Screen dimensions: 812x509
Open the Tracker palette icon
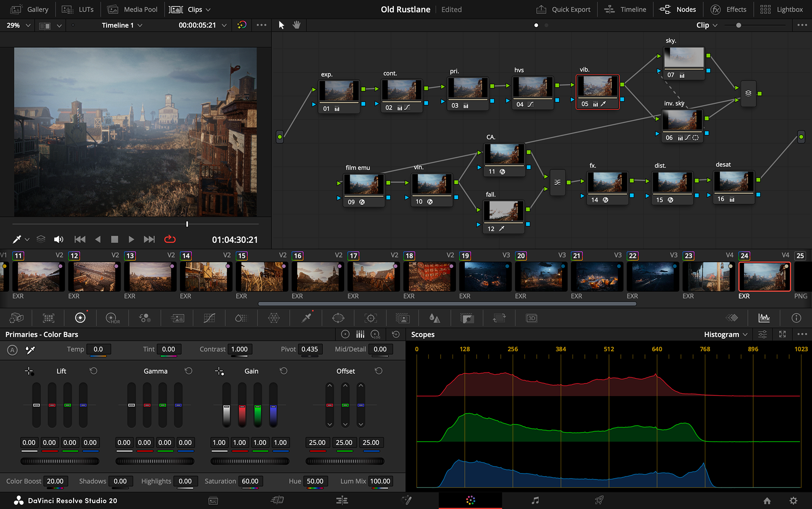pyautogui.click(x=370, y=318)
